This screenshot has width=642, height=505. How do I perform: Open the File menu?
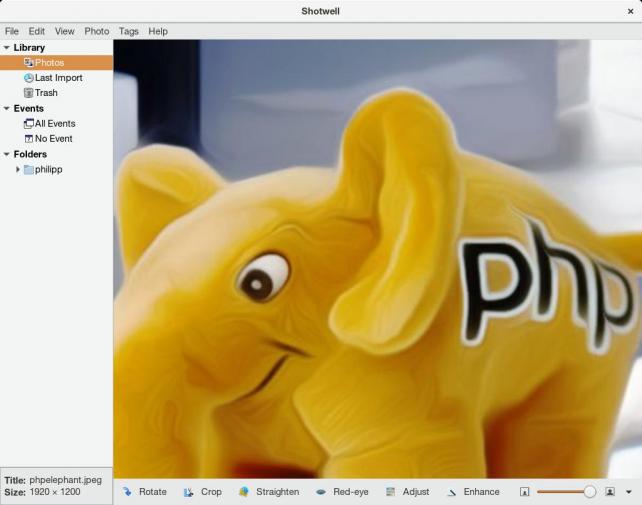[12, 31]
